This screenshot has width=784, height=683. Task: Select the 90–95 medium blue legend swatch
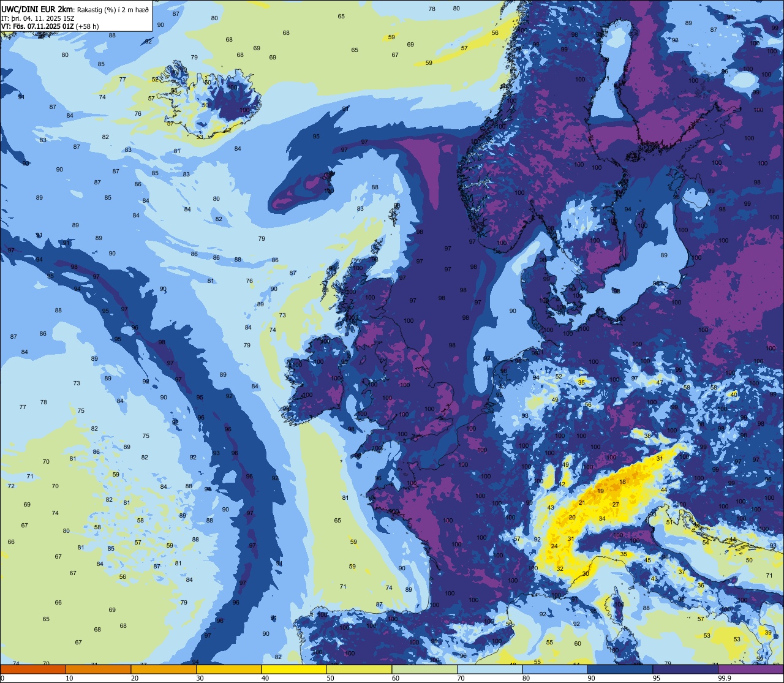(x=620, y=669)
